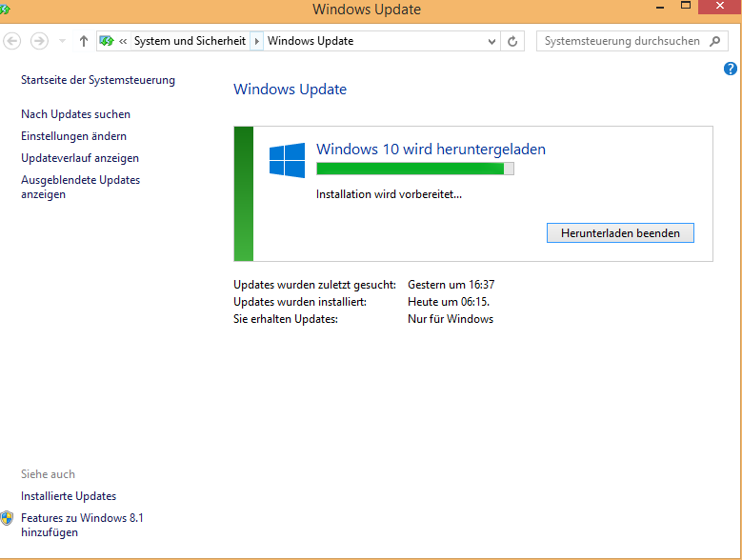Click the Windows Update page heading
This screenshot has height=560, width=742.
[x=291, y=89]
